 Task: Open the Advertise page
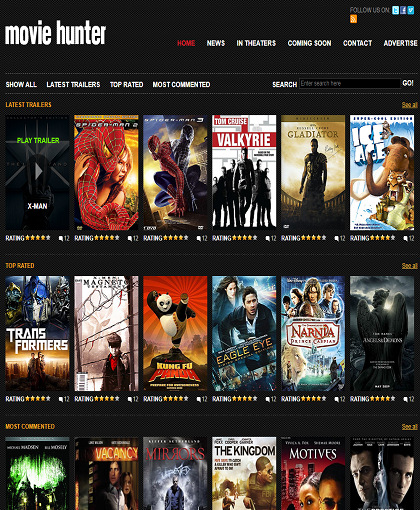(x=400, y=43)
